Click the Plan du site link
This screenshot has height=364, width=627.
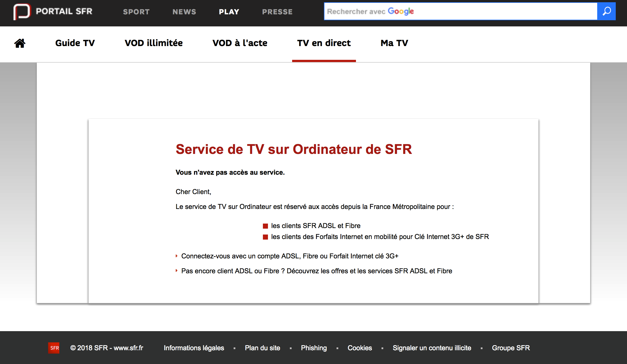click(x=262, y=348)
